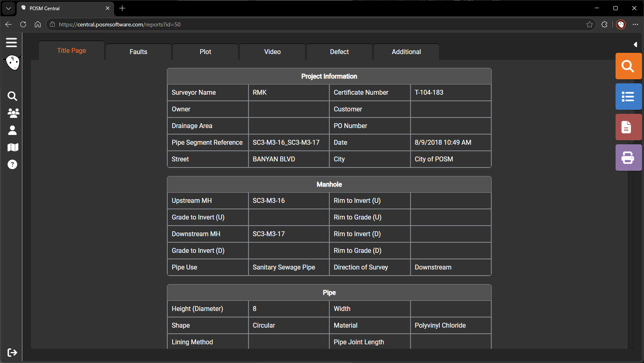Screen dimensions: 644x363
Task: View site information lock icon
Action: 52,24
